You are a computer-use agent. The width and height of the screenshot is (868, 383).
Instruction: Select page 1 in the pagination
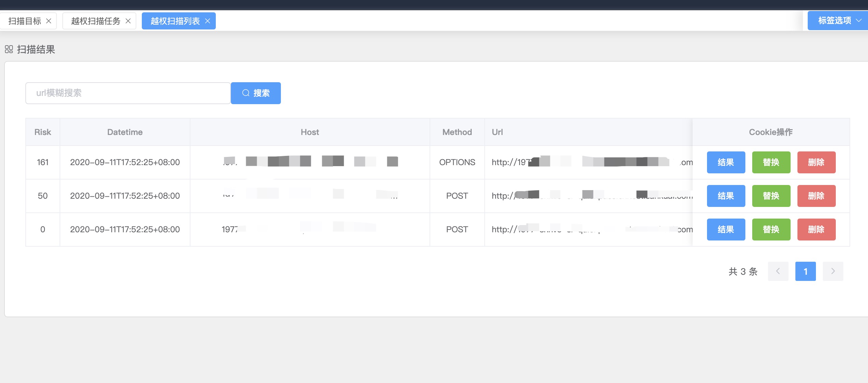click(x=806, y=271)
